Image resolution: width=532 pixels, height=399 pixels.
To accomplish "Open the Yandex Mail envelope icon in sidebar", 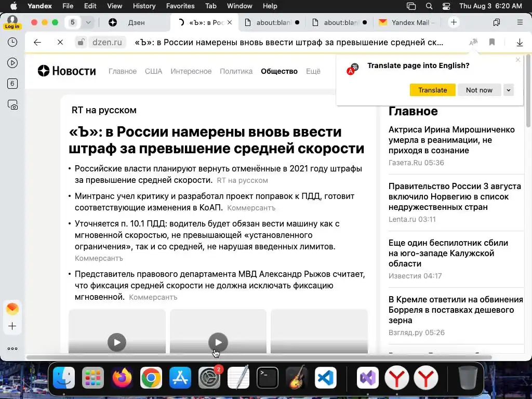I will pyautogui.click(x=12, y=309).
